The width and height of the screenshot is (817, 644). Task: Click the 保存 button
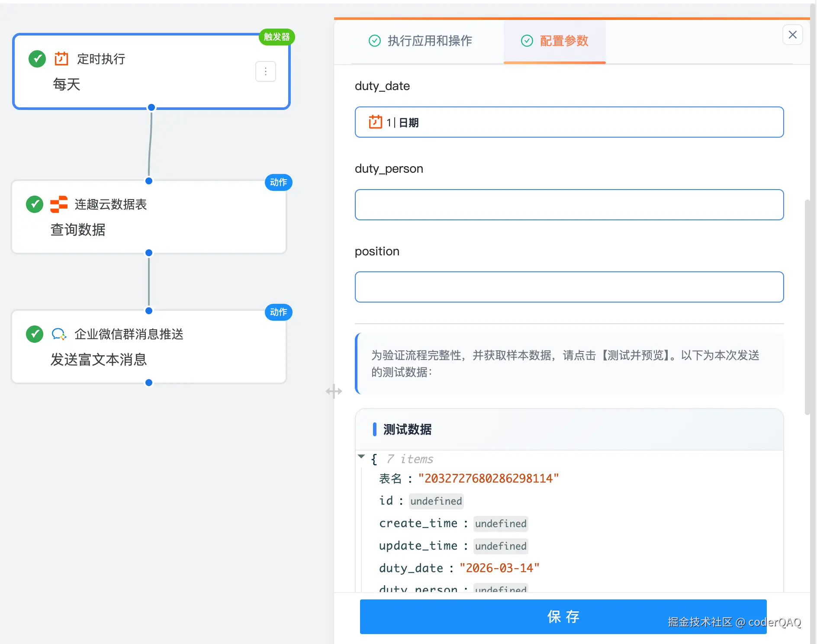[x=563, y=616]
